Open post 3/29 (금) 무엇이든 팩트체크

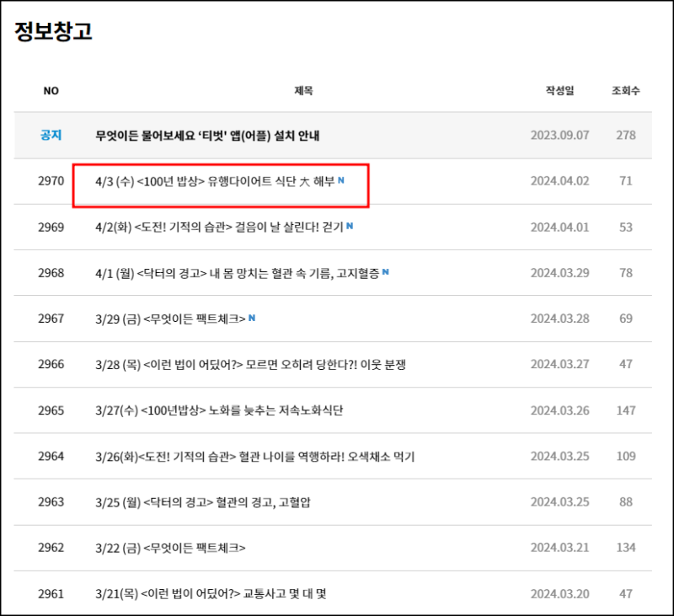[171, 319]
